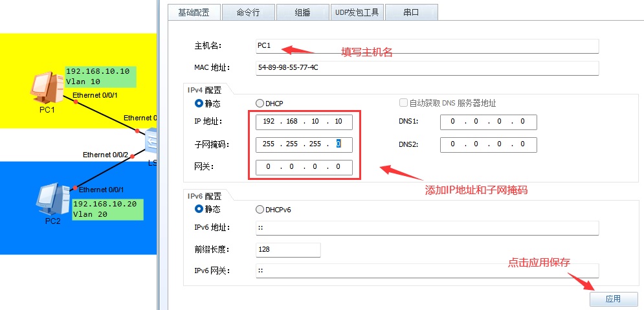
Task: Select DHCPv6 radio button
Action: [x=260, y=210]
